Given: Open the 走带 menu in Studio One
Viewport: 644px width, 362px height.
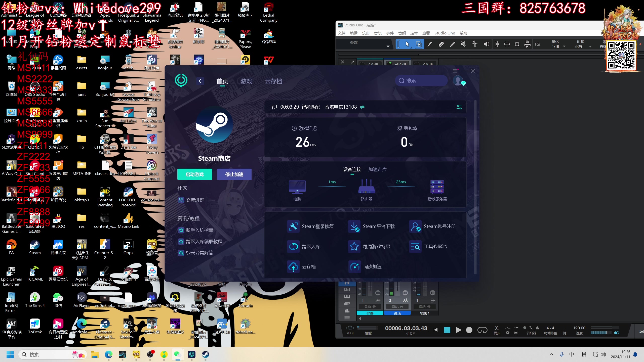Looking at the screenshot, I should point(414,33).
